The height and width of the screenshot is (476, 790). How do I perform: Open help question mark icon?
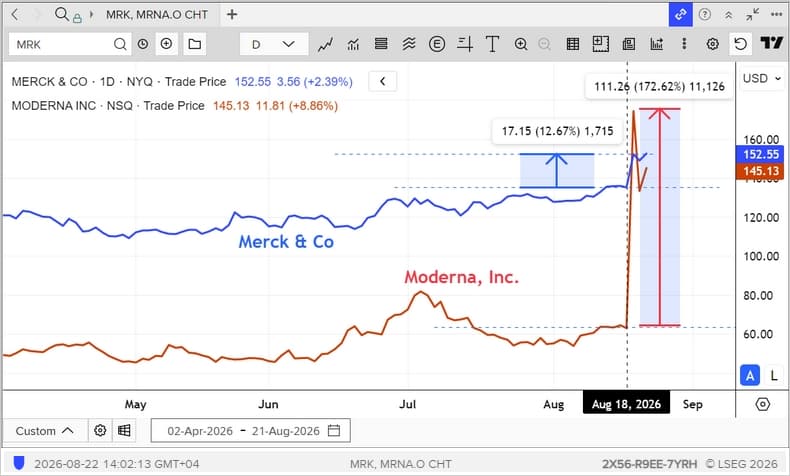(x=705, y=15)
